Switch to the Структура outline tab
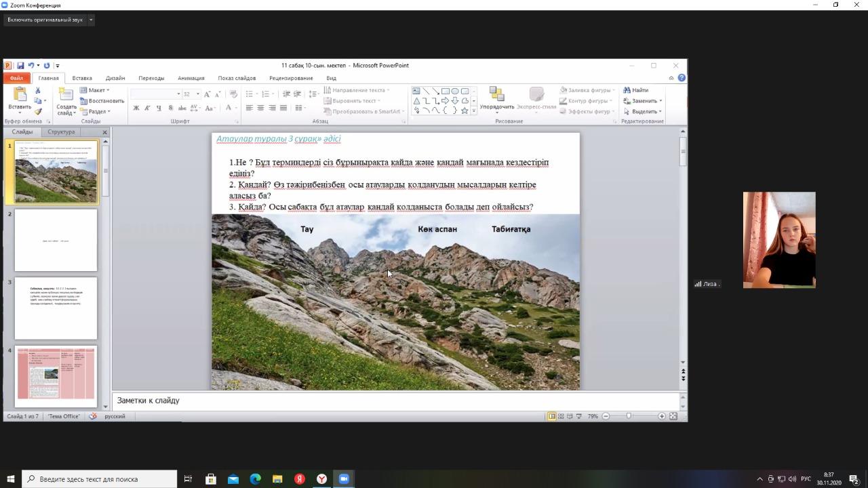The height and width of the screenshot is (488, 868). [61, 132]
